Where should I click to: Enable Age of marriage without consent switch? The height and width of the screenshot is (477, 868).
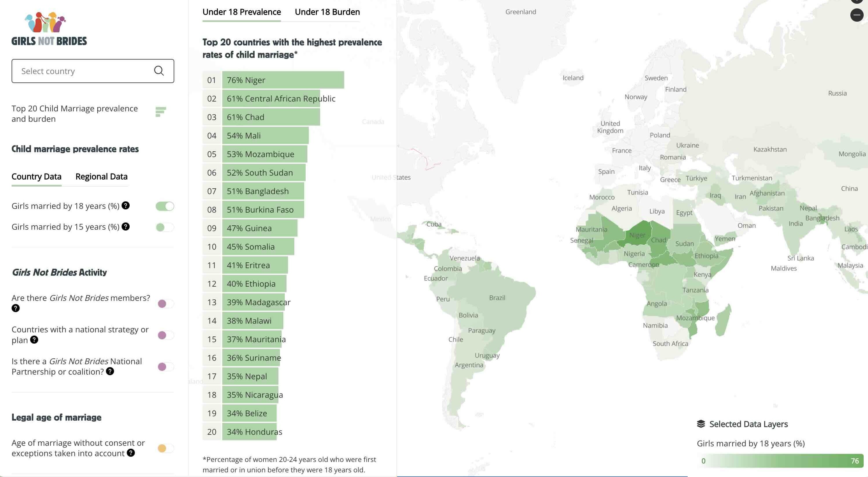166,448
